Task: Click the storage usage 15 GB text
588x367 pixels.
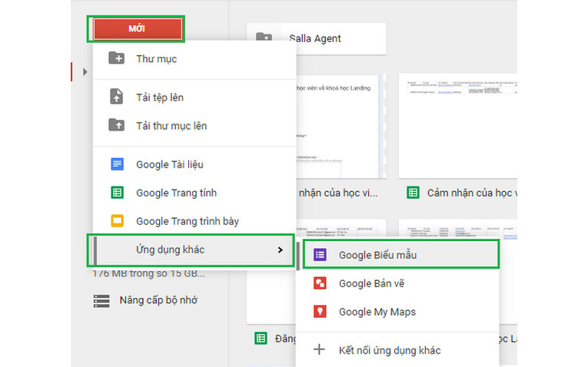Action: pos(148,273)
